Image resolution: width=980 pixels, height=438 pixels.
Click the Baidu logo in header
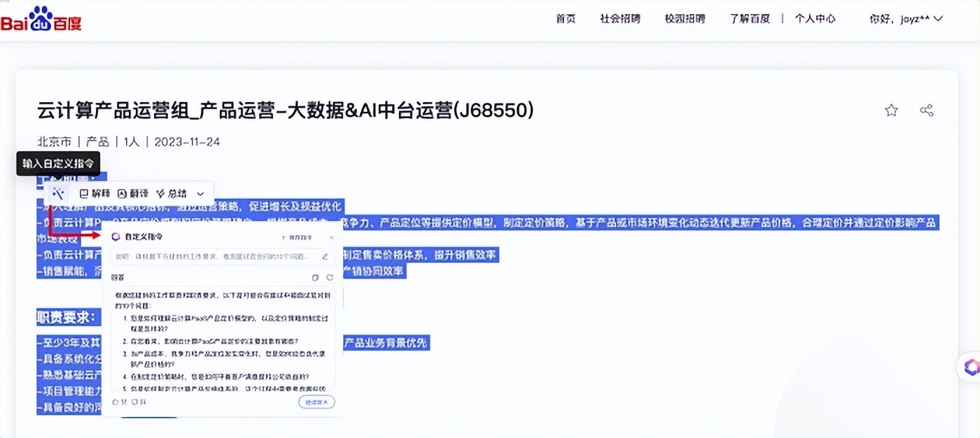[x=41, y=19]
